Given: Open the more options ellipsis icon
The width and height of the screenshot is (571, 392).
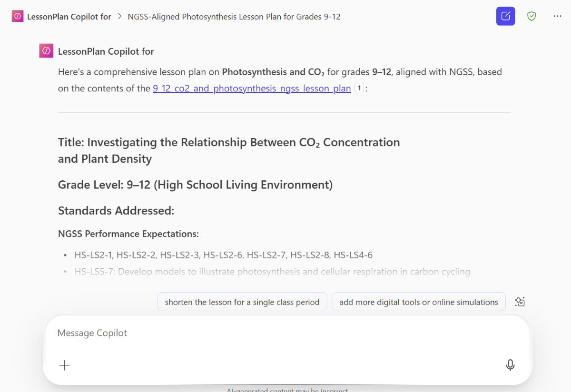Looking at the screenshot, I should (x=557, y=16).
